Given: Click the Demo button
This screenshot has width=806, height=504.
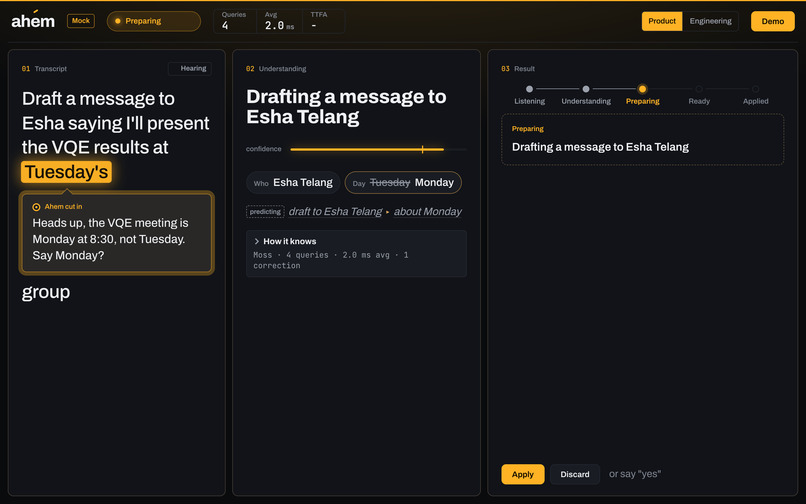Looking at the screenshot, I should click(x=773, y=21).
